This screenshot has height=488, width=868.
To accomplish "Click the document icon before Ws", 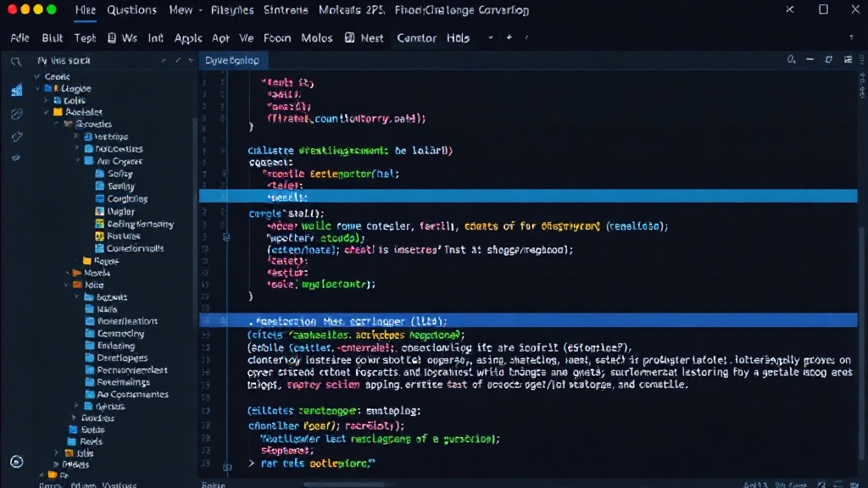I will point(112,37).
